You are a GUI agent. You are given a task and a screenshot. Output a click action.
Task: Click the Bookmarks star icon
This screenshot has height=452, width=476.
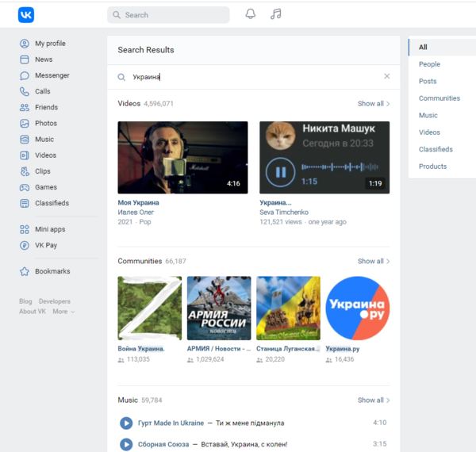pos(25,271)
